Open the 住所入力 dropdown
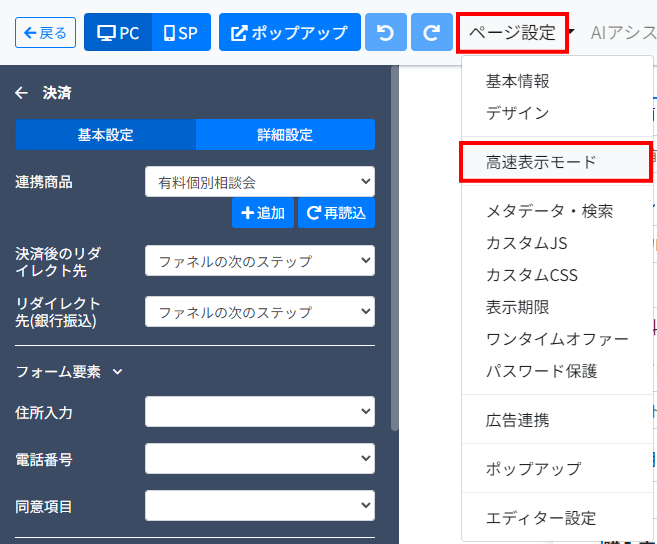The image size is (657, 544). tap(259, 411)
